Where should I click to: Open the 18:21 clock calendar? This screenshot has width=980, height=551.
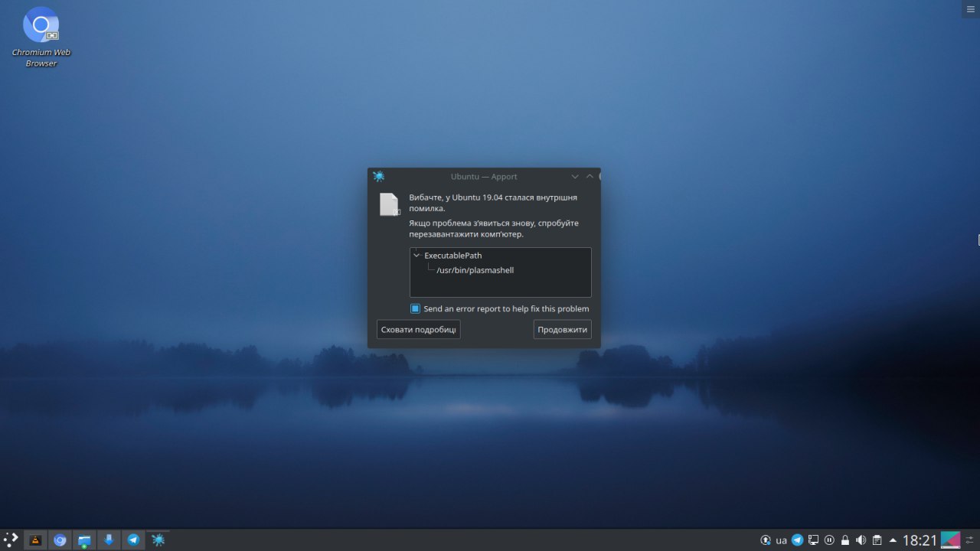coord(920,540)
